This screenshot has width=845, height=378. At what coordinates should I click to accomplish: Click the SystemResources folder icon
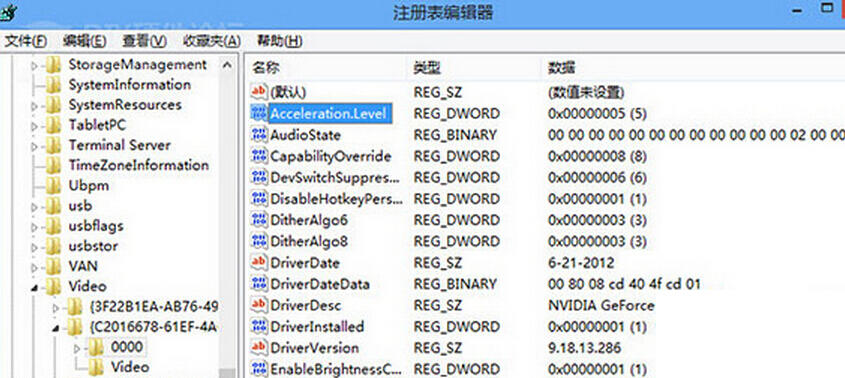pos(53,105)
